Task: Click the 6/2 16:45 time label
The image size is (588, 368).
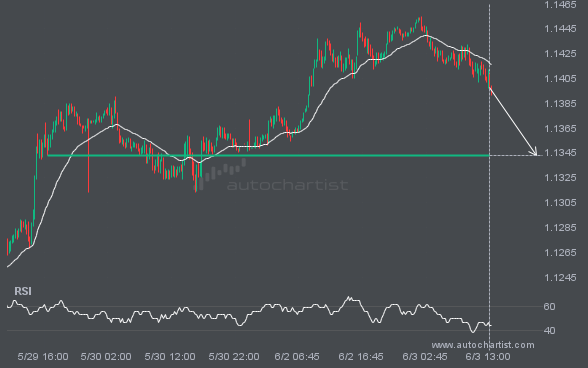Action: point(361,356)
